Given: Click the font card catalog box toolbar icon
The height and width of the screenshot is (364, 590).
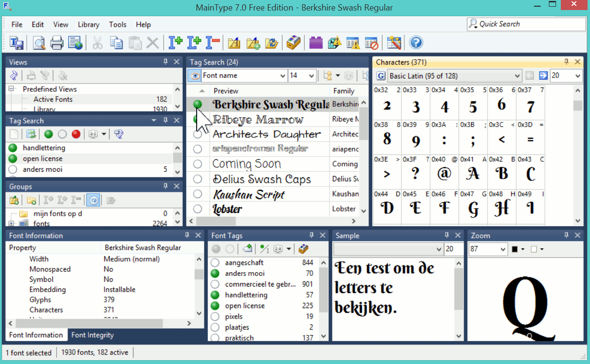Looking at the screenshot, I should click(x=293, y=43).
